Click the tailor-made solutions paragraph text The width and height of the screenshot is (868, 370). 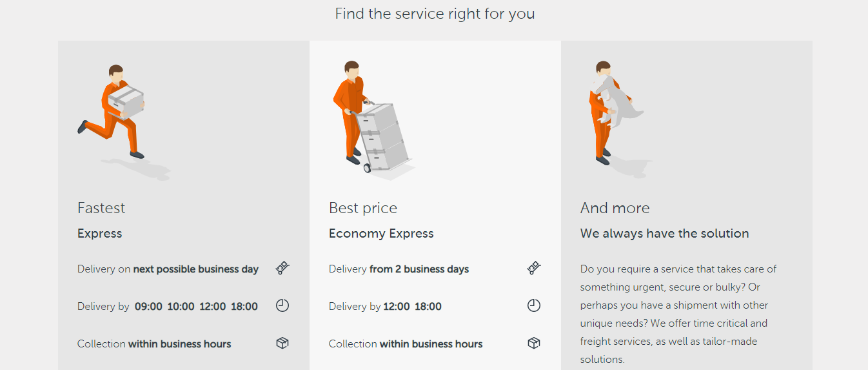tap(678, 314)
